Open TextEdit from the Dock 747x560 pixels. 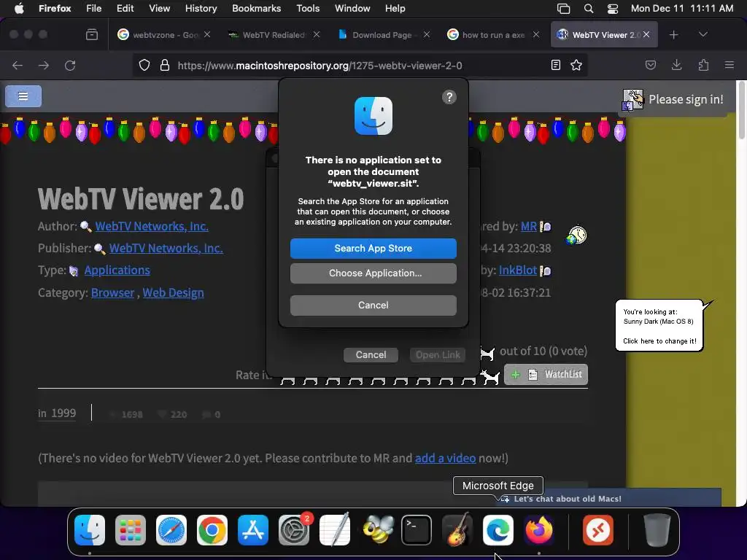click(x=335, y=530)
